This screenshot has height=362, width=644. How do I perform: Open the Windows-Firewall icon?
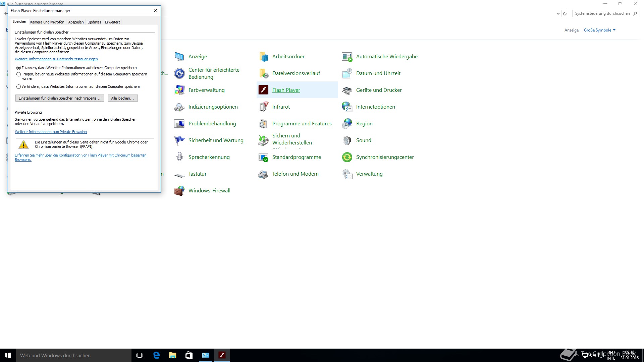(x=179, y=191)
